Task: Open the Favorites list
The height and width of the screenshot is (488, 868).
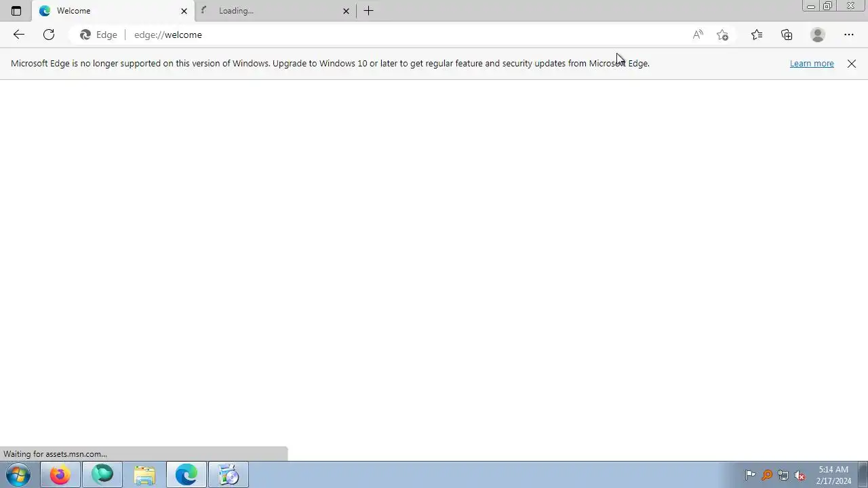Action: (x=757, y=35)
